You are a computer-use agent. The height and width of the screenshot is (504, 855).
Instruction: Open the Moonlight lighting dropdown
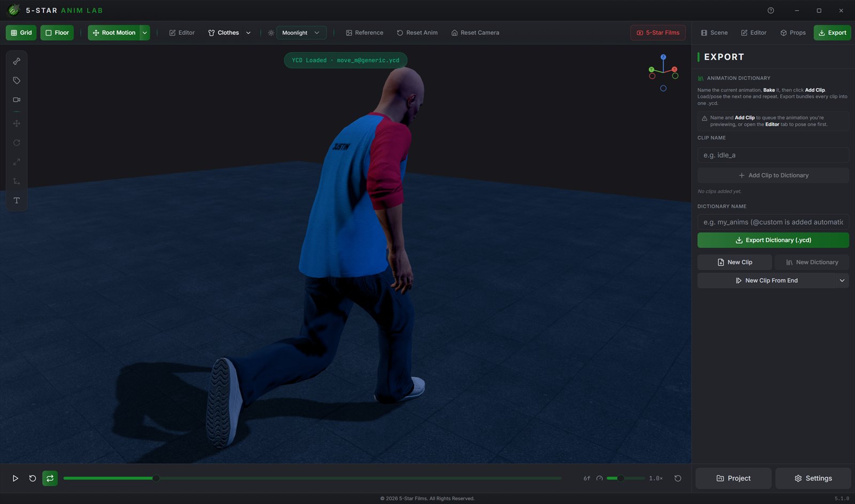click(301, 33)
